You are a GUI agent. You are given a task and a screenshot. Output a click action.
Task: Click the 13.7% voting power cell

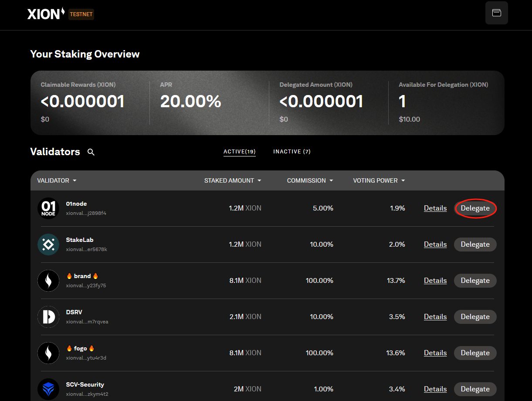point(396,281)
